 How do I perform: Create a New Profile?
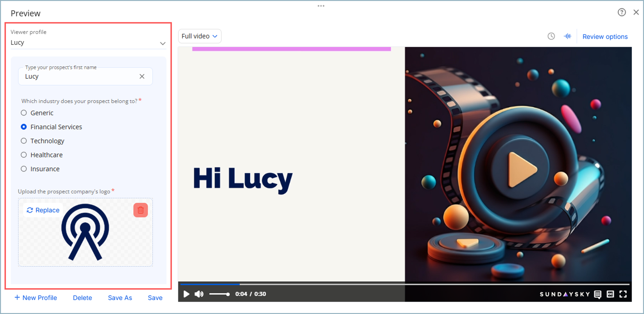[x=36, y=298]
